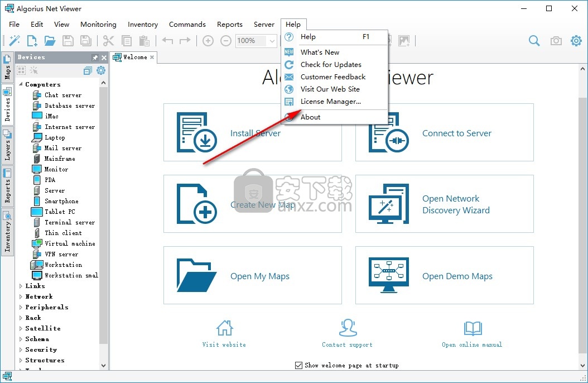Image resolution: width=588 pixels, height=383 pixels.
Task: Zoom in with the plus circle icon
Action: click(x=208, y=41)
